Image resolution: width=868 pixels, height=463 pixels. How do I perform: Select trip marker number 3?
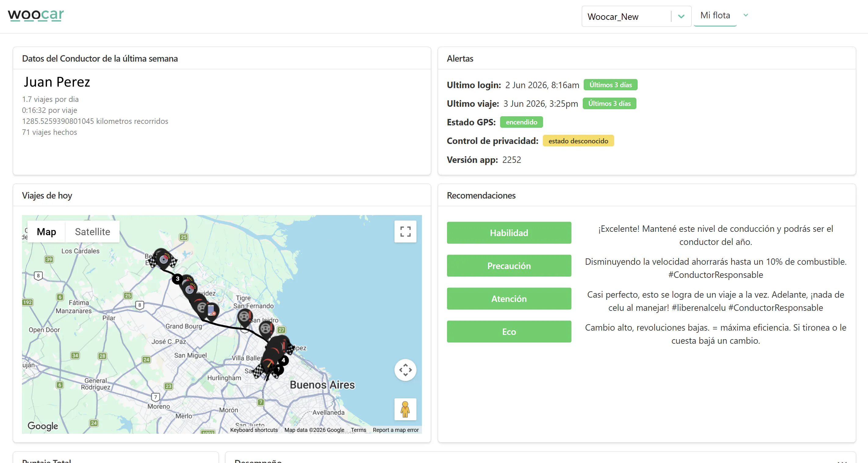coord(177,279)
